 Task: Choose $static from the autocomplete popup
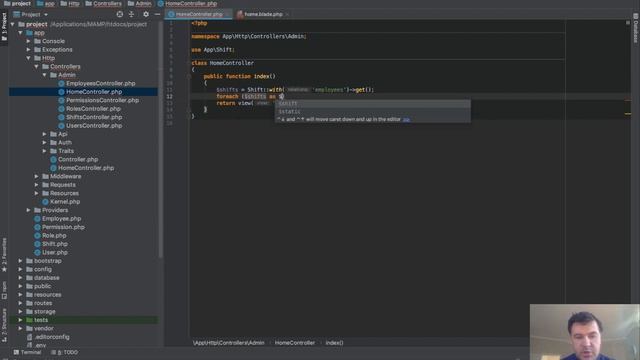pyautogui.click(x=373, y=111)
